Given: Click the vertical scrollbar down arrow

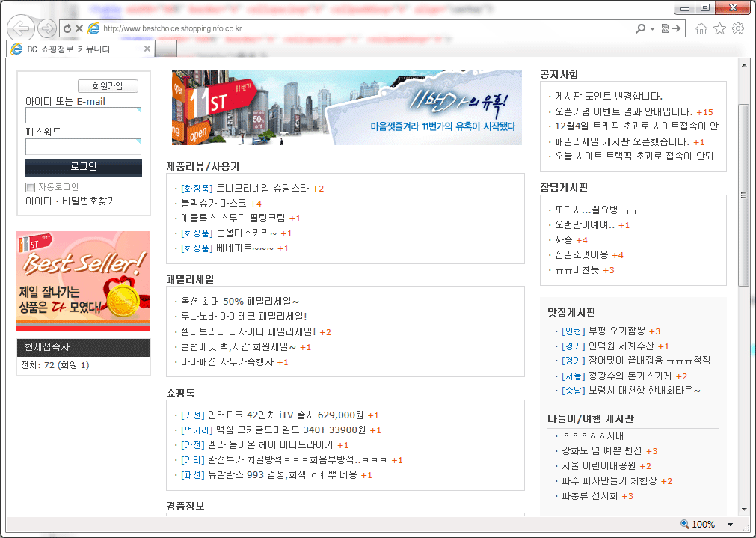Looking at the screenshot, I should pos(744,509).
